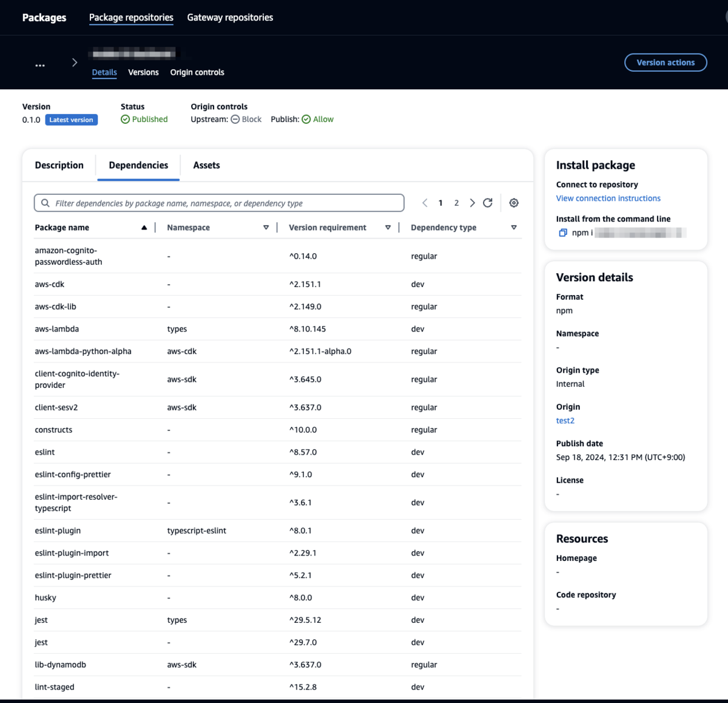Viewport: 728px width, 703px height.
Task: Focus the filter dependencies search field
Action: click(x=219, y=203)
